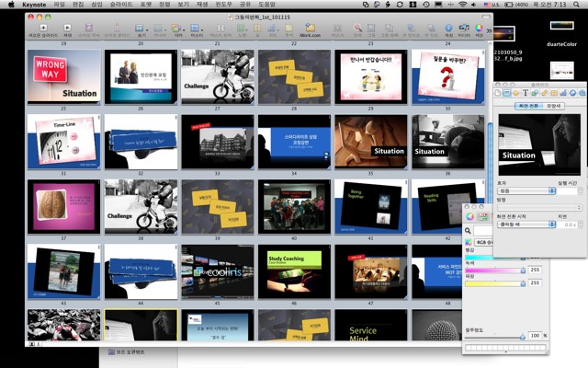The image size is (588, 368).
Task: Open the transition Effect popup menu
Action: click(527, 190)
